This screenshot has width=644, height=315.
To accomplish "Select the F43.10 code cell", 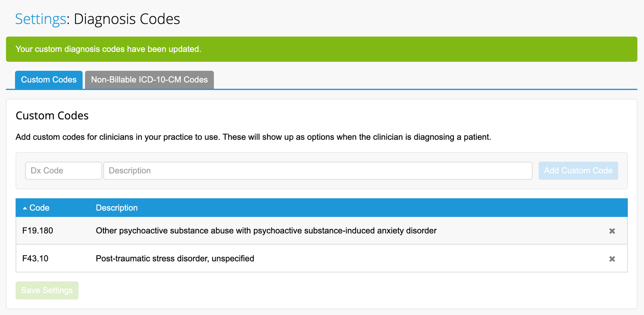I will click(x=35, y=258).
